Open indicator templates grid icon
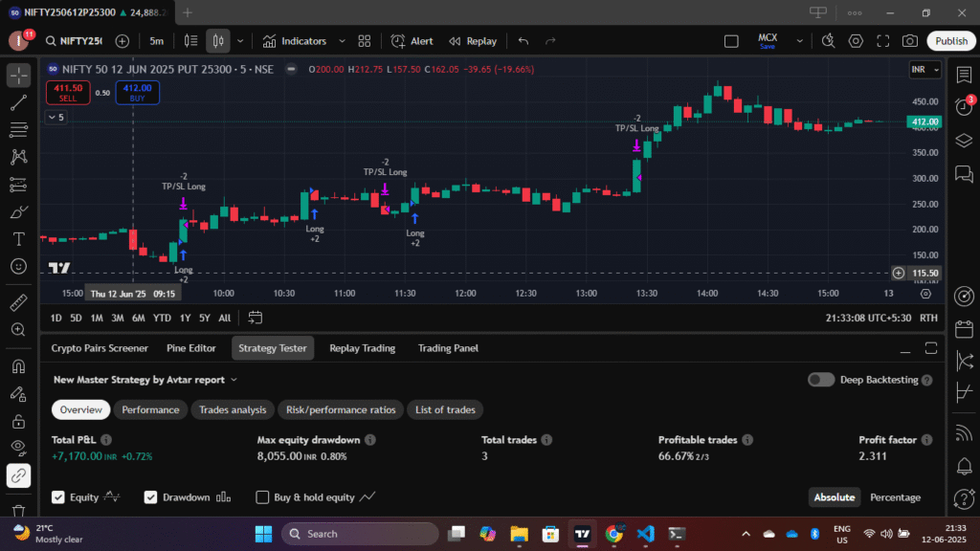980x551 pixels. 365,41
